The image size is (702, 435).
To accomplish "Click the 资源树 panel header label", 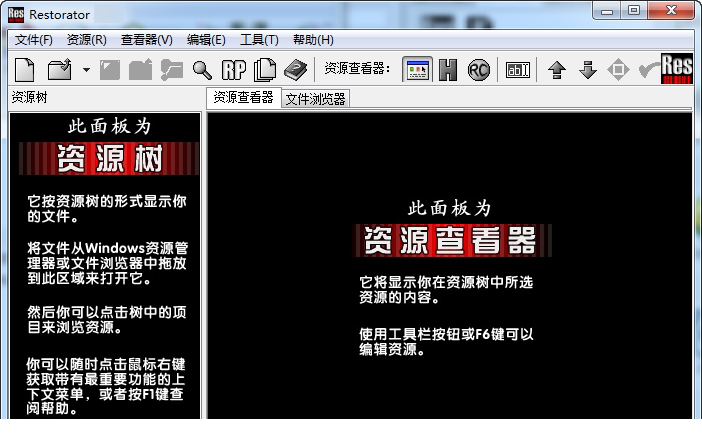I will 30,97.
